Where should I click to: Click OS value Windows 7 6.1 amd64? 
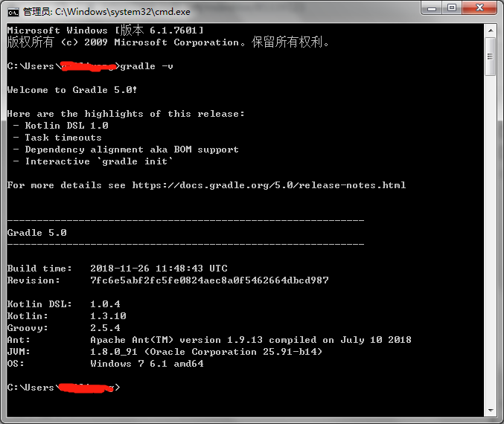click(x=147, y=364)
